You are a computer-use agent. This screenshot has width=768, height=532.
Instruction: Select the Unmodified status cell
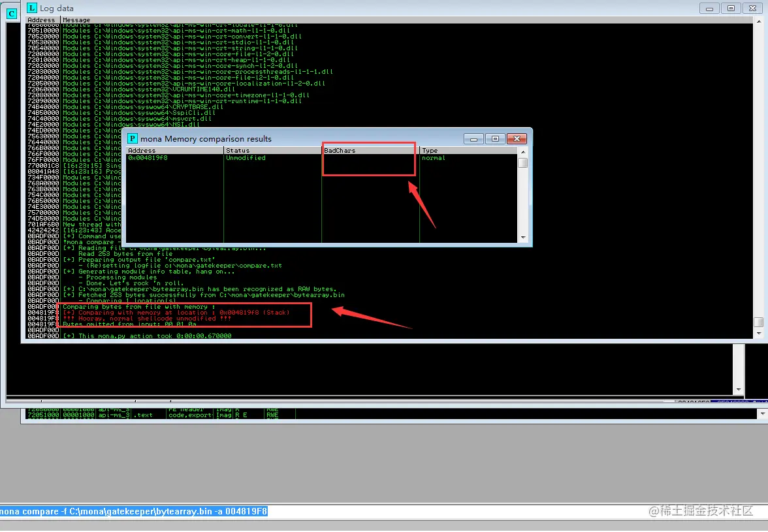pos(246,158)
